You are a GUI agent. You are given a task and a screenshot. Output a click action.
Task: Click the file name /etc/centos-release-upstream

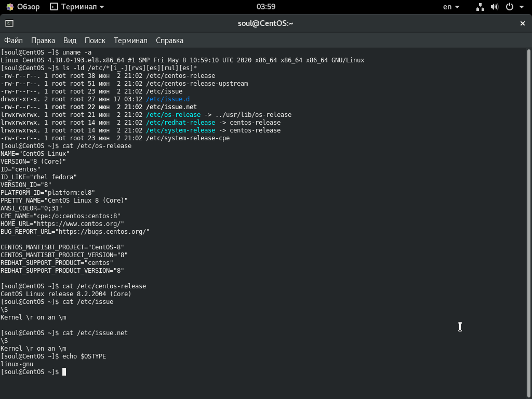[197, 84]
